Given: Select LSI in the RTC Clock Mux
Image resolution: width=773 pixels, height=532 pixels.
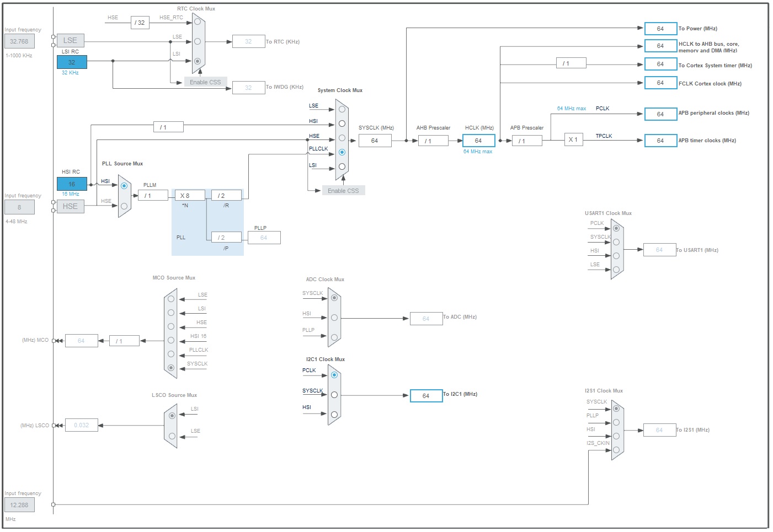Looking at the screenshot, I should pyautogui.click(x=198, y=61).
